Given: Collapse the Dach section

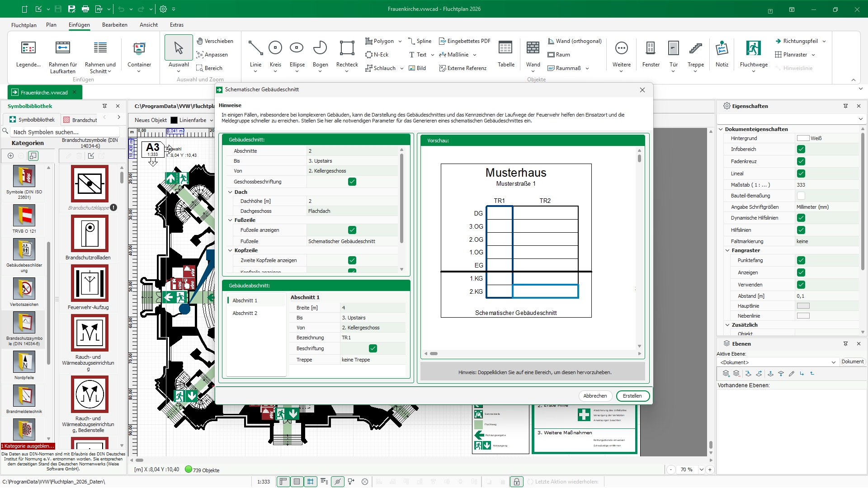Looking at the screenshot, I should (x=230, y=192).
